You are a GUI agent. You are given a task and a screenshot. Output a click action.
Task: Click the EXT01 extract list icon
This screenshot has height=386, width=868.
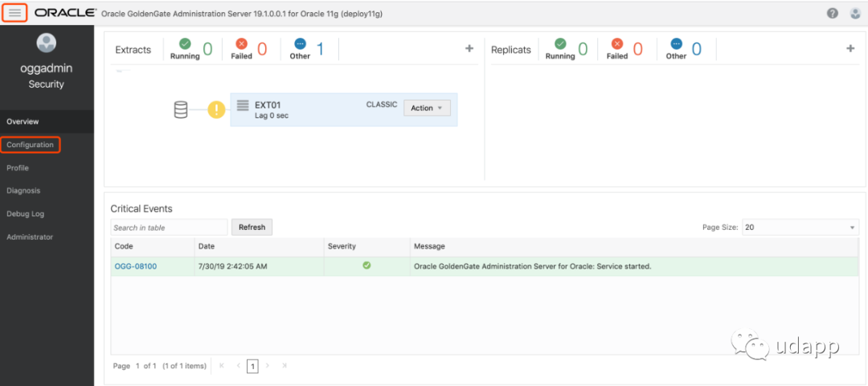tap(243, 106)
